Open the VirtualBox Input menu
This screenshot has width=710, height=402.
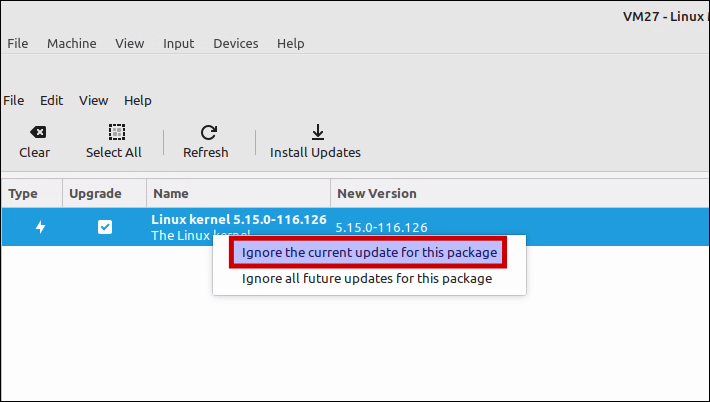click(178, 43)
